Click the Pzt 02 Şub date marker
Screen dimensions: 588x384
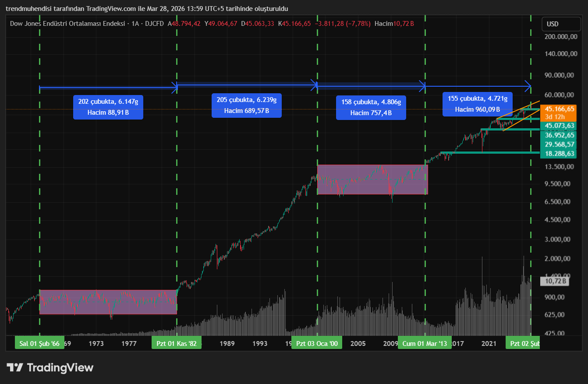(x=523, y=343)
